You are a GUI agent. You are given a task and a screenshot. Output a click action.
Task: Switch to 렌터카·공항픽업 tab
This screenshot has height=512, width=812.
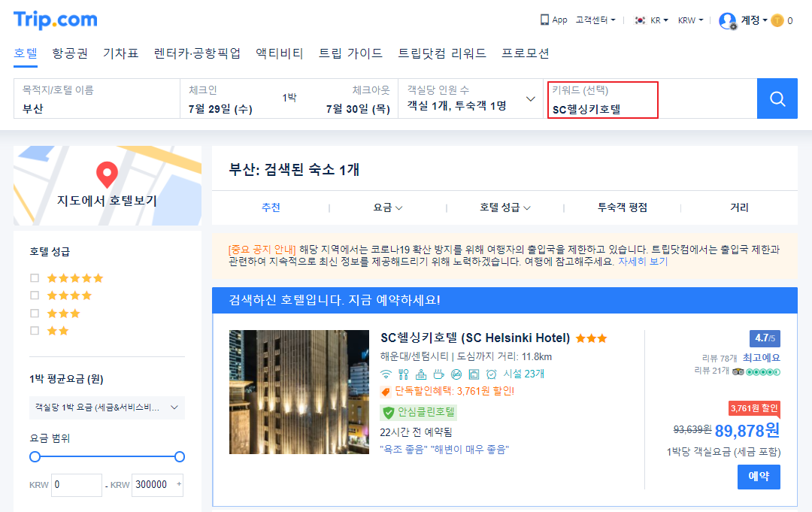point(197,53)
